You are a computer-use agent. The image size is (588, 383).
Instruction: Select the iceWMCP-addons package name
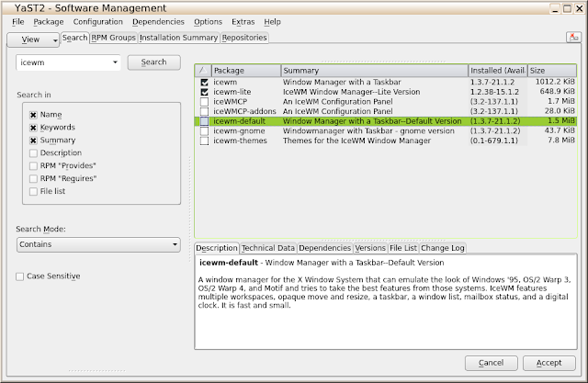[245, 111]
